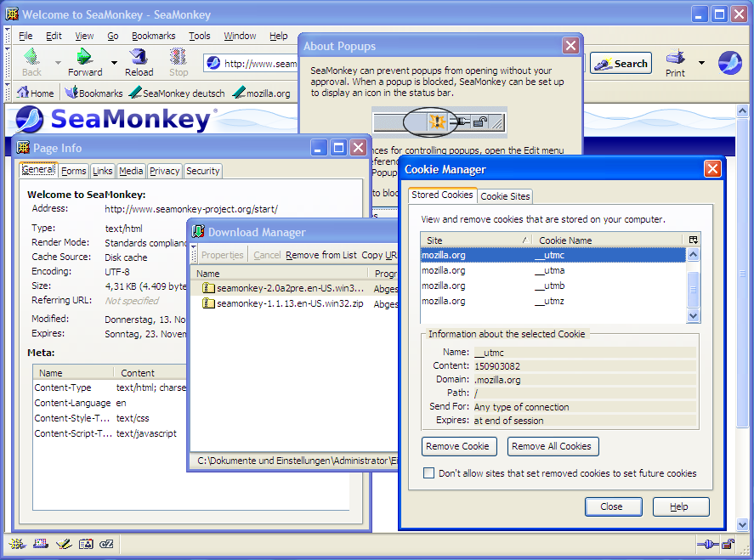
Task: Click the cookie list scrollbar down arrow
Action: (x=693, y=315)
